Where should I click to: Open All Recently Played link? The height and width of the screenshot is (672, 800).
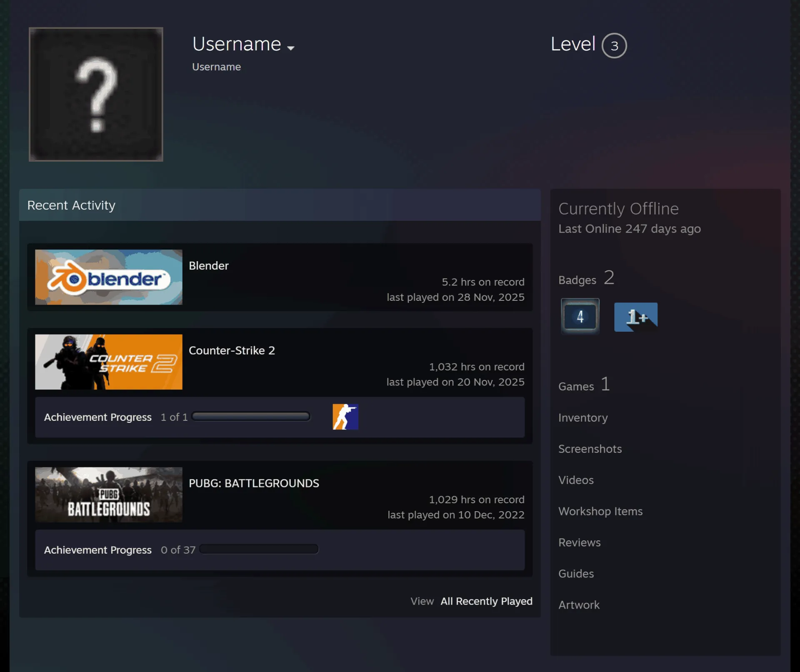point(486,601)
